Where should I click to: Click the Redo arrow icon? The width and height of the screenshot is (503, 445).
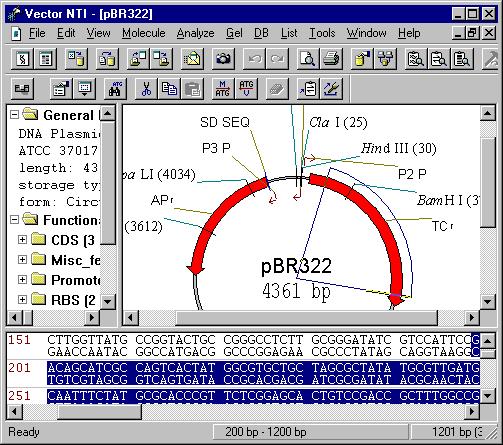pyautogui.click(x=277, y=59)
